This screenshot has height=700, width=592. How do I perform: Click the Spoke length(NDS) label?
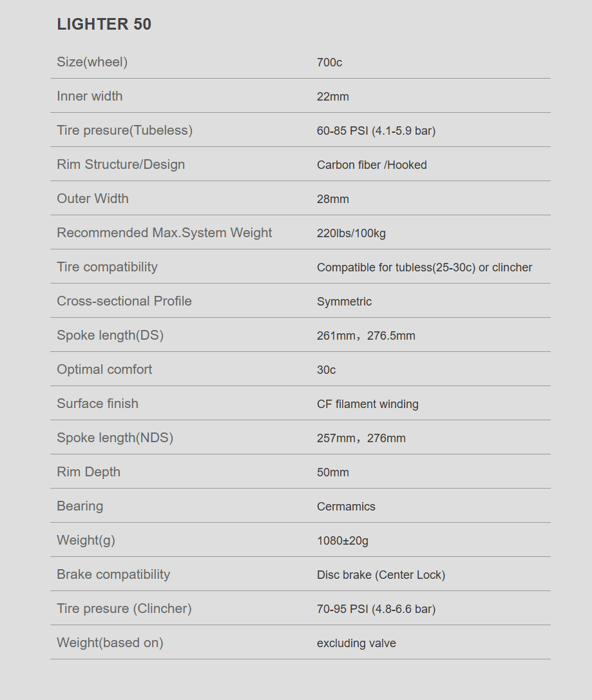[115, 438]
